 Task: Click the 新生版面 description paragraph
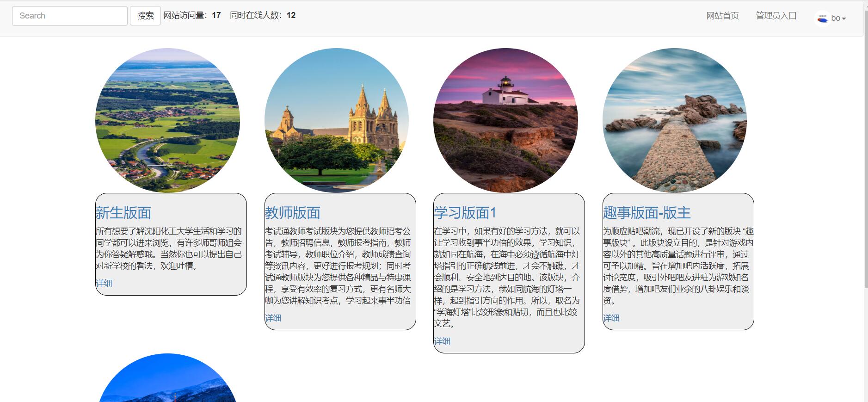[x=170, y=248]
